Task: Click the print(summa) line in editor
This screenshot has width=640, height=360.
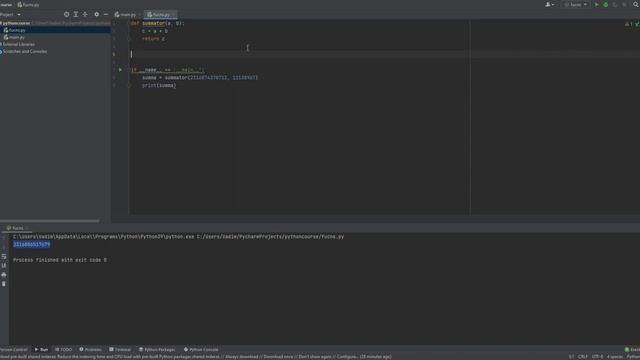Action: click(159, 86)
